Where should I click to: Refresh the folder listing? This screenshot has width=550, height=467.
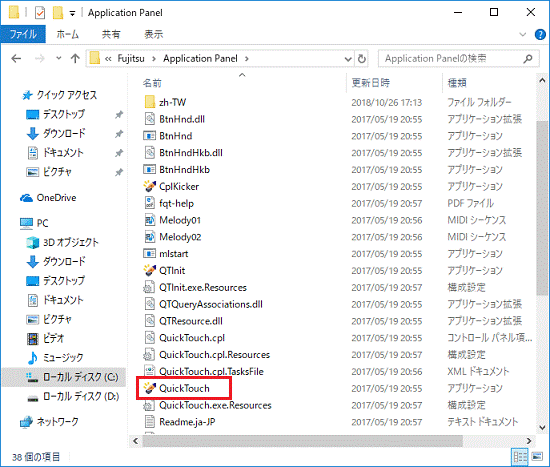(x=362, y=59)
